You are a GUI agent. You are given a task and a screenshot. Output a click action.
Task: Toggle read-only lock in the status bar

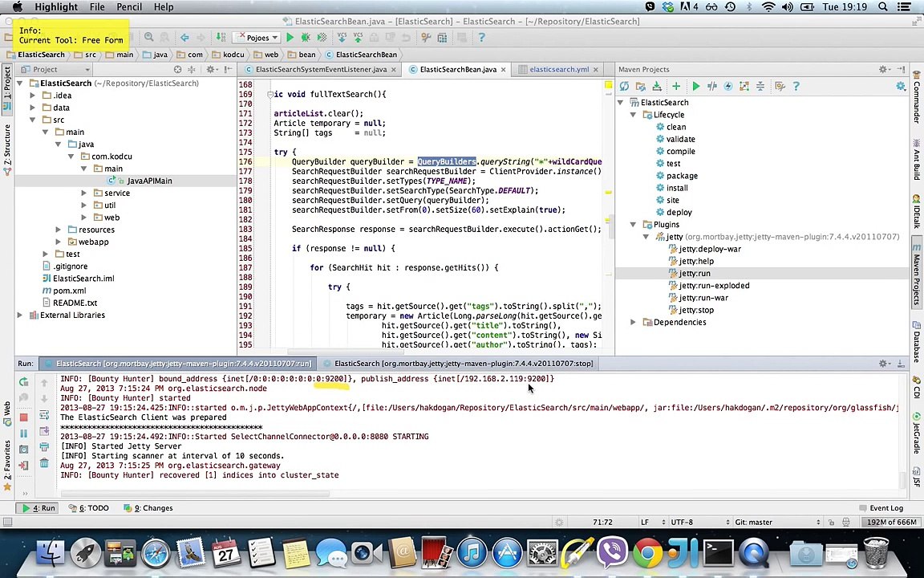831,523
